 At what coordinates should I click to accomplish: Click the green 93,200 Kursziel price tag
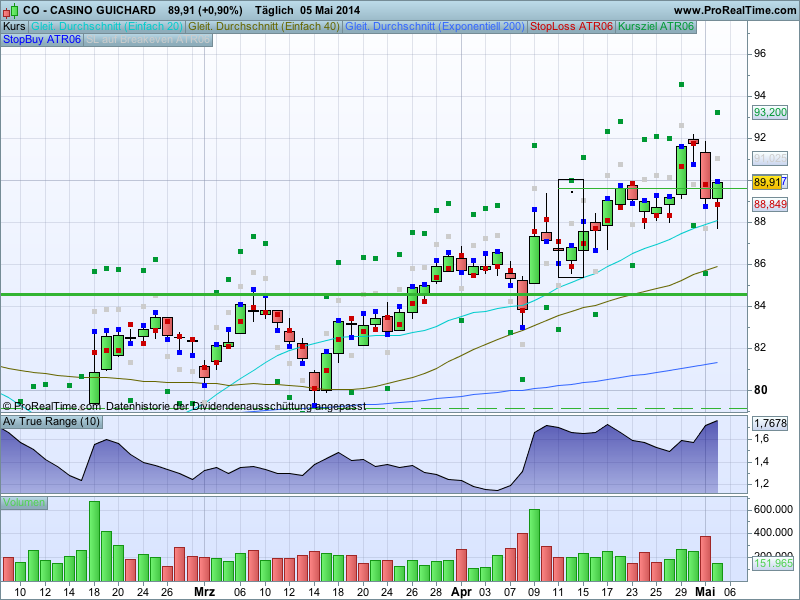pyautogui.click(x=770, y=112)
